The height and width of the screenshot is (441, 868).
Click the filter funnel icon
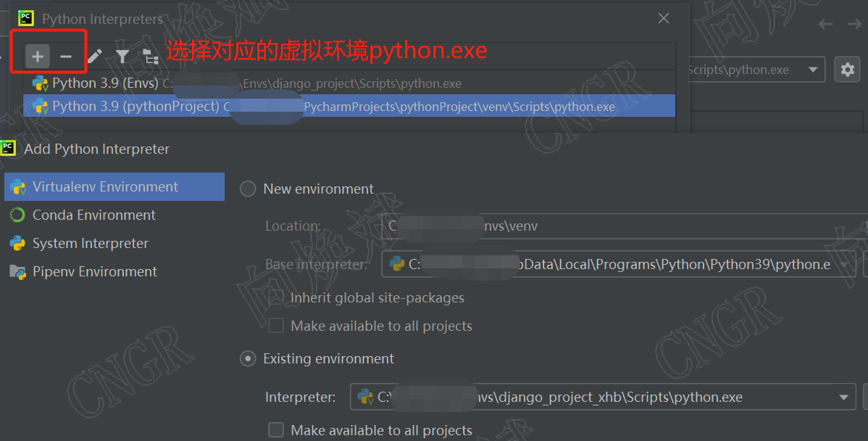122,56
